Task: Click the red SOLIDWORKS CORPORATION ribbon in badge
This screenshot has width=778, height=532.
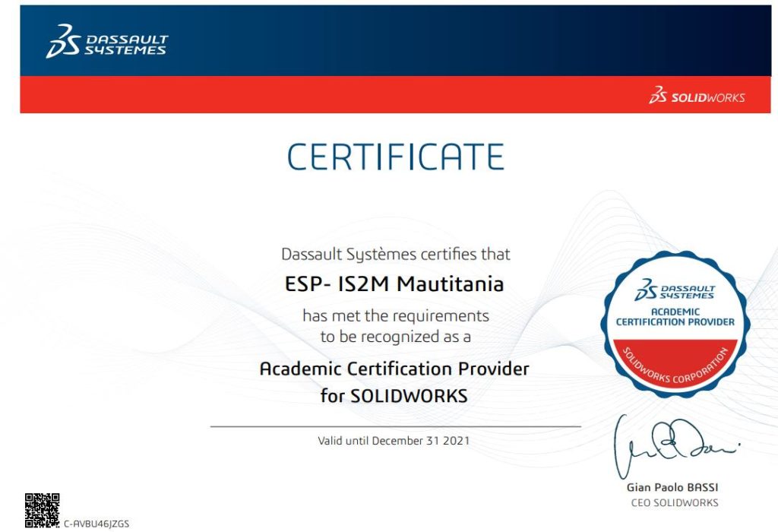Action: (675, 365)
